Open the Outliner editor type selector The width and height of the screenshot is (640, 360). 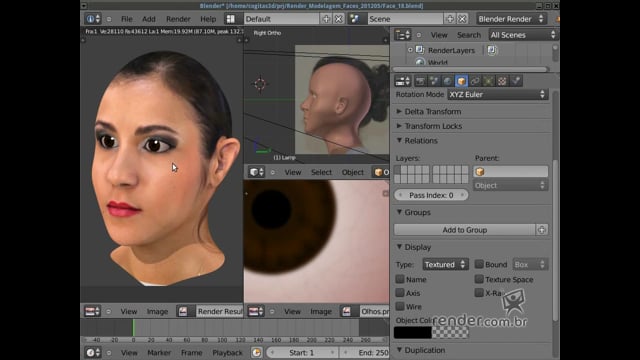(402, 35)
